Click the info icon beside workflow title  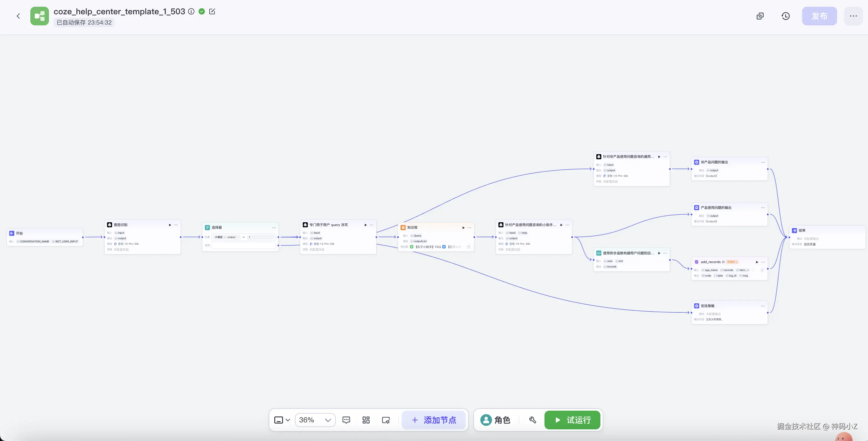coord(191,11)
